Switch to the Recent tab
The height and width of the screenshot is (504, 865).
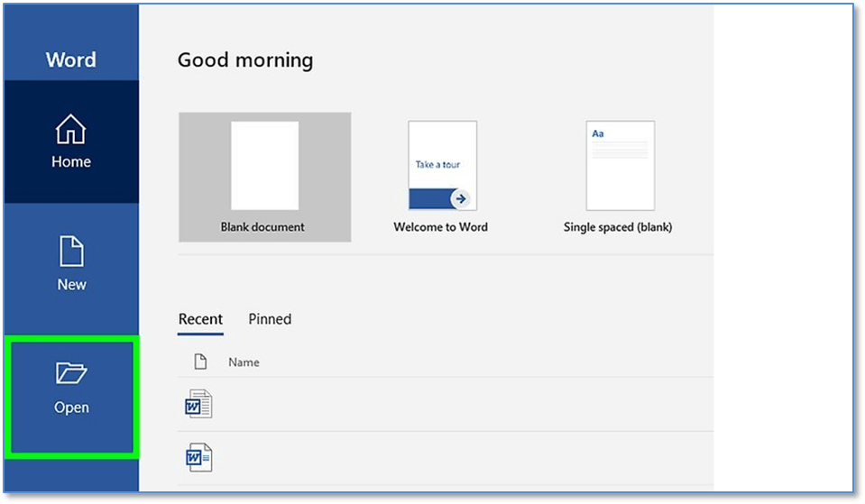pyautogui.click(x=200, y=319)
